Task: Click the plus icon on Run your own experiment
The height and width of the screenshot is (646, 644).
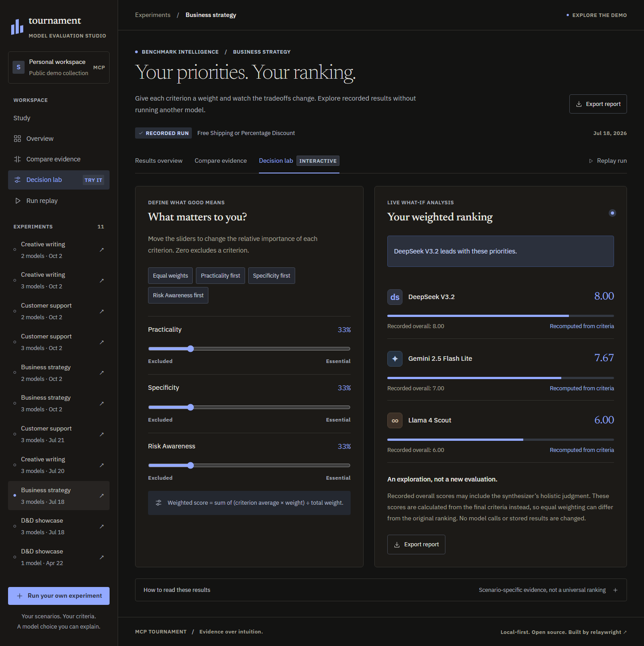Action: [20, 596]
